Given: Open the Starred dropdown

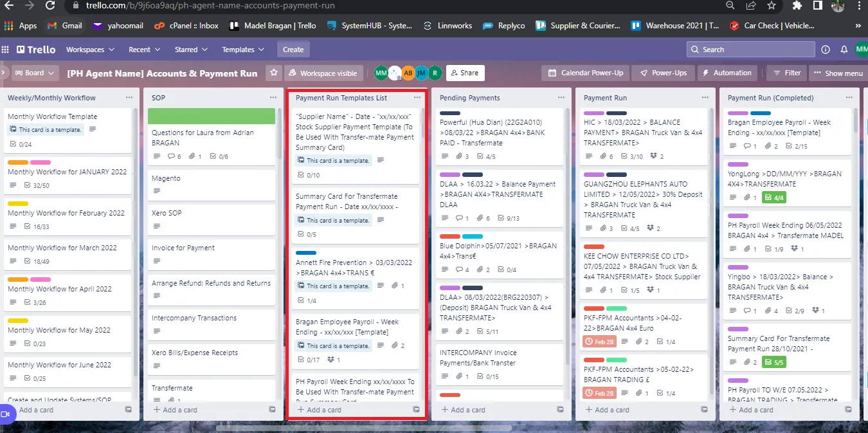Looking at the screenshot, I should point(190,50).
